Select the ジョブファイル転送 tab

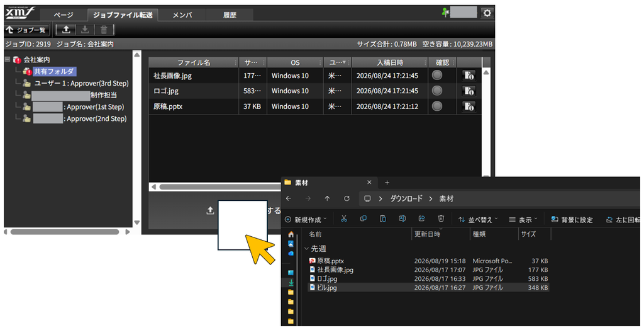point(123,15)
